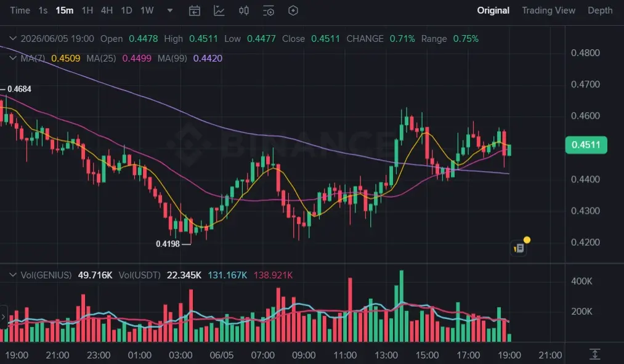Select the Original chart tab

(x=493, y=10)
